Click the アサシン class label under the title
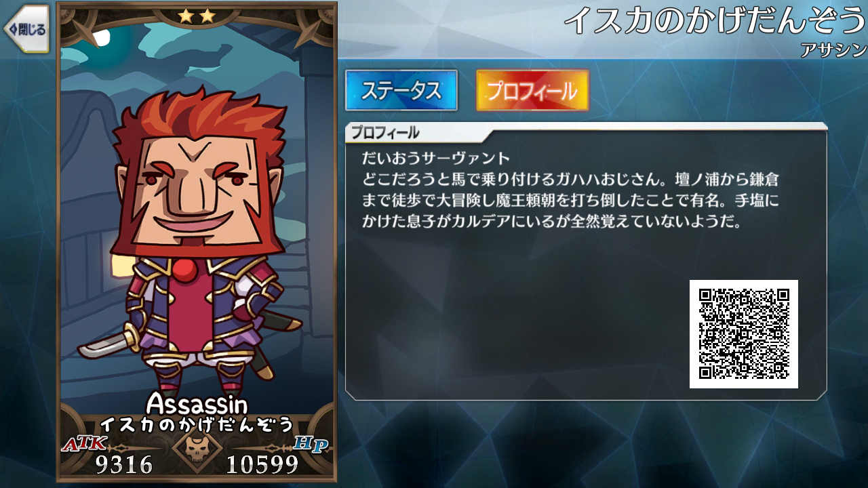This screenshot has height=488, width=868. [833, 49]
